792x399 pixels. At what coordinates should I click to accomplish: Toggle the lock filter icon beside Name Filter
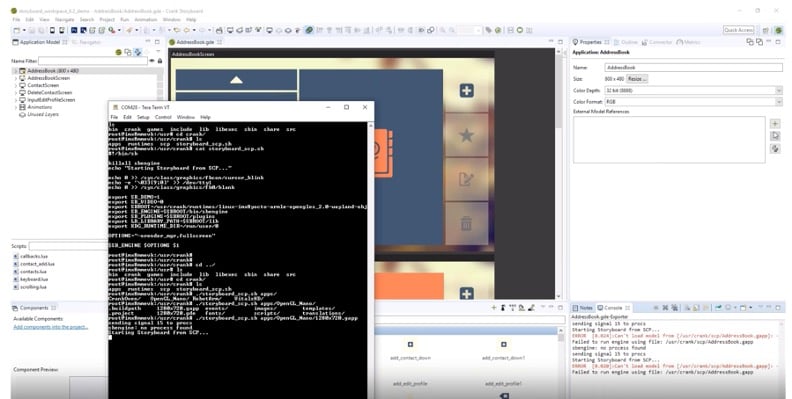[160, 61]
